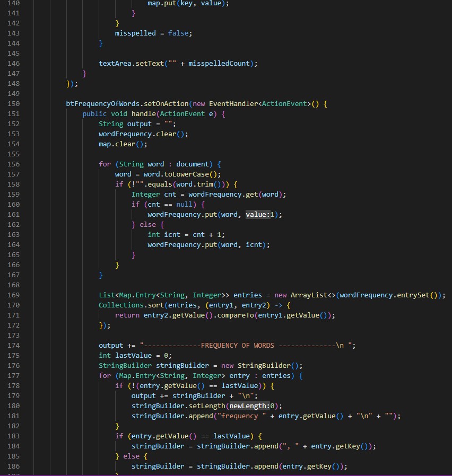Click 'false' literal on line 143
Viewport: 452px width, 476px height.
[178, 33]
